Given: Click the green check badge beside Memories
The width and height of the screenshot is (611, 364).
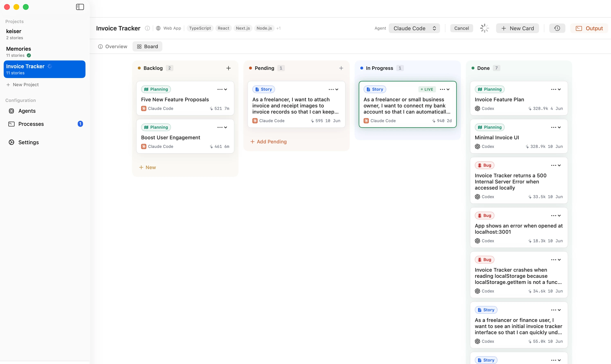Looking at the screenshot, I should point(29,55).
